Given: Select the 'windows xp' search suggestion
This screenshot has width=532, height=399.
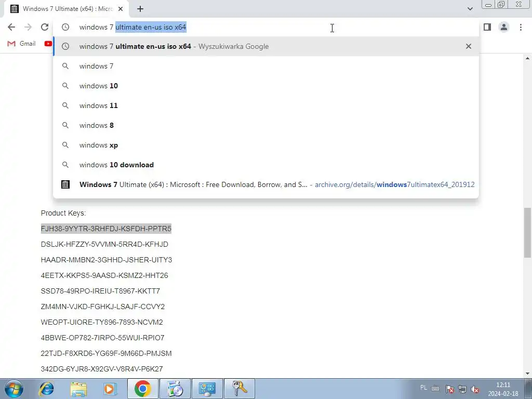Looking at the screenshot, I should [266, 145].
